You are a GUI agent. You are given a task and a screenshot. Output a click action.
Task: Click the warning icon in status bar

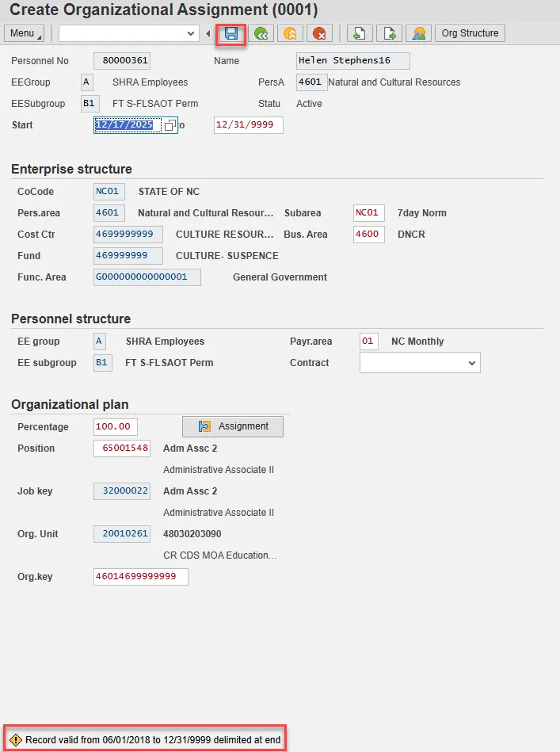point(16,740)
